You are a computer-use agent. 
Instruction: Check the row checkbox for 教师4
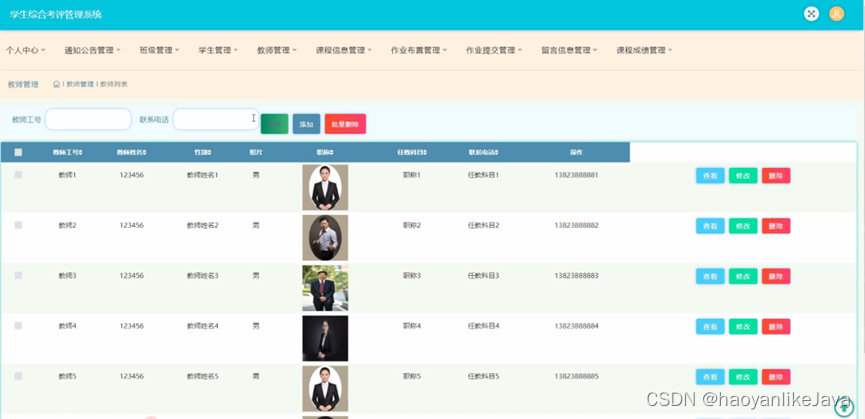pyautogui.click(x=18, y=326)
